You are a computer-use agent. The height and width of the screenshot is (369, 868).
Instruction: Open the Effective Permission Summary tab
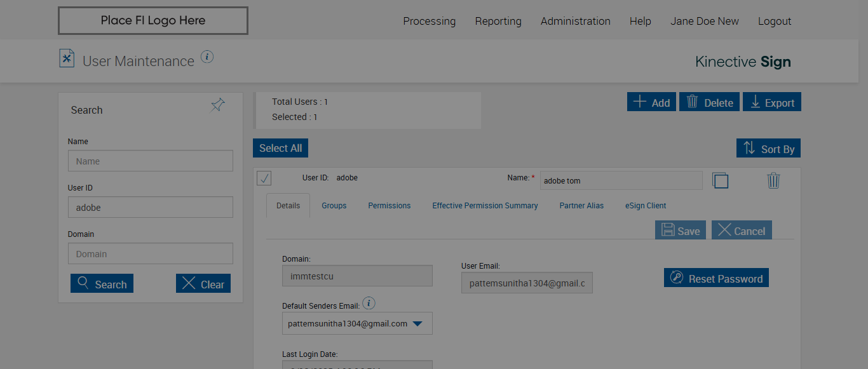[485, 206]
